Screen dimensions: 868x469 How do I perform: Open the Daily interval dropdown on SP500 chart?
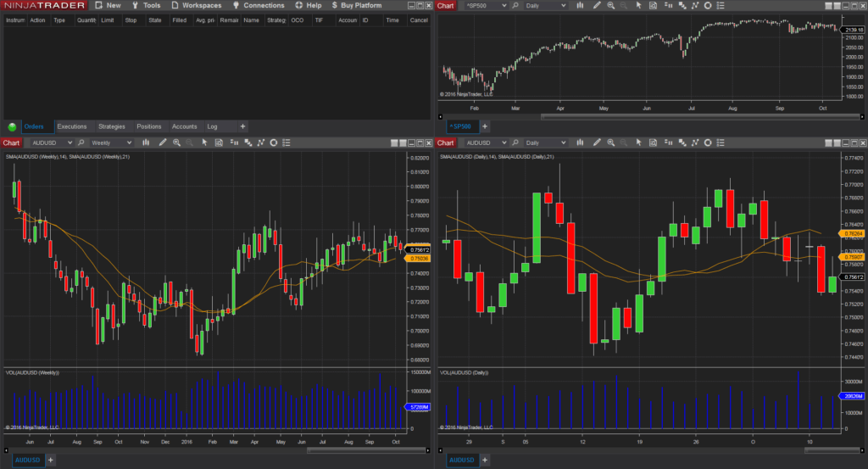click(545, 6)
